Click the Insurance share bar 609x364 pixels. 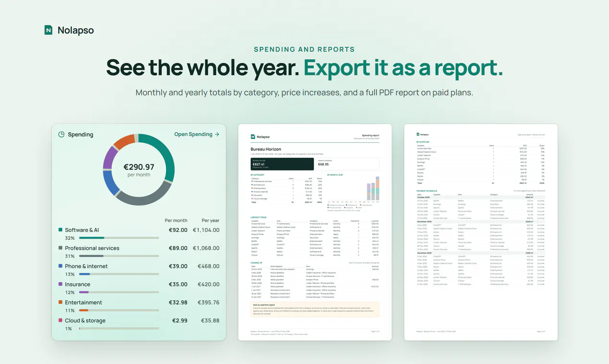point(119,293)
